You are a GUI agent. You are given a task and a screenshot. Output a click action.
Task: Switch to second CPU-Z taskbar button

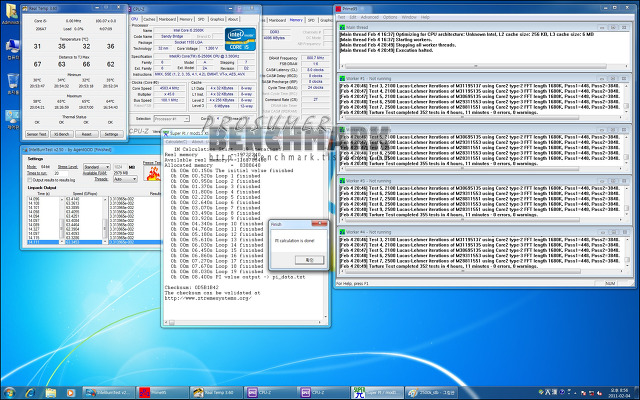pos(323,393)
